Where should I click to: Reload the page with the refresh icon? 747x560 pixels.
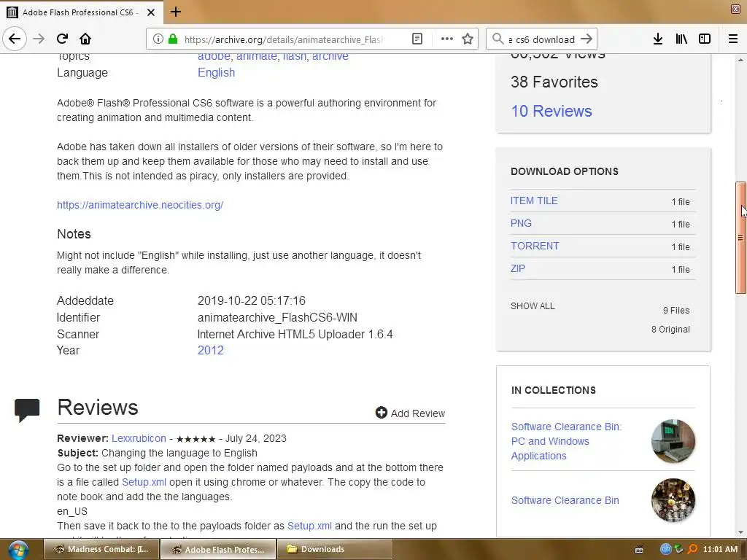pyautogui.click(x=62, y=39)
